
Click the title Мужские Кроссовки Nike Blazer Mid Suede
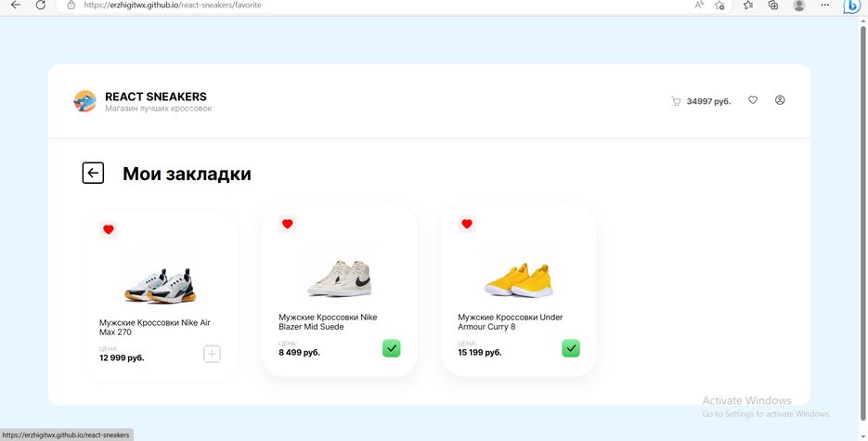tap(329, 322)
